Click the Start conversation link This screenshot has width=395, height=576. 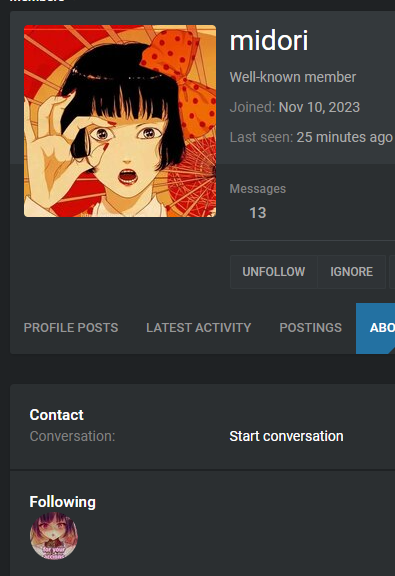pyautogui.click(x=286, y=436)
